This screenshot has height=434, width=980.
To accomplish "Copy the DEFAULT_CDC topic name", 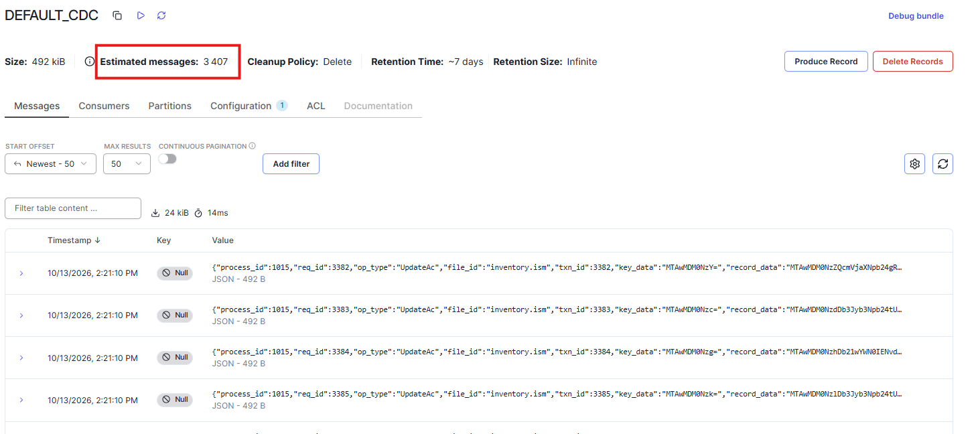I will coord(117,15).
